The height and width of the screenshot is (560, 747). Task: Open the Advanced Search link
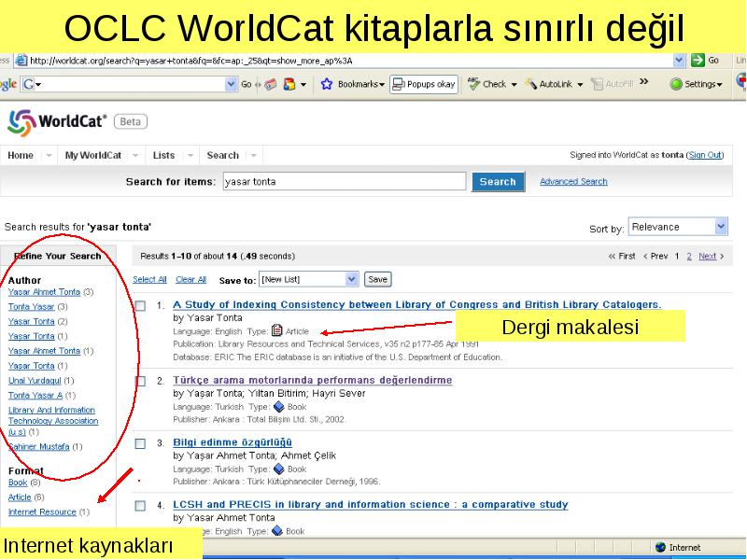(x=573, y=181)
